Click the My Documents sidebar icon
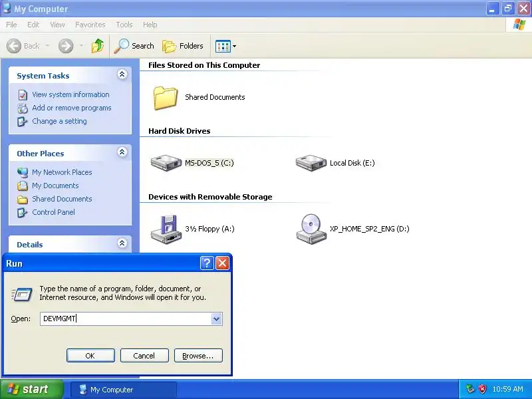 23,186
